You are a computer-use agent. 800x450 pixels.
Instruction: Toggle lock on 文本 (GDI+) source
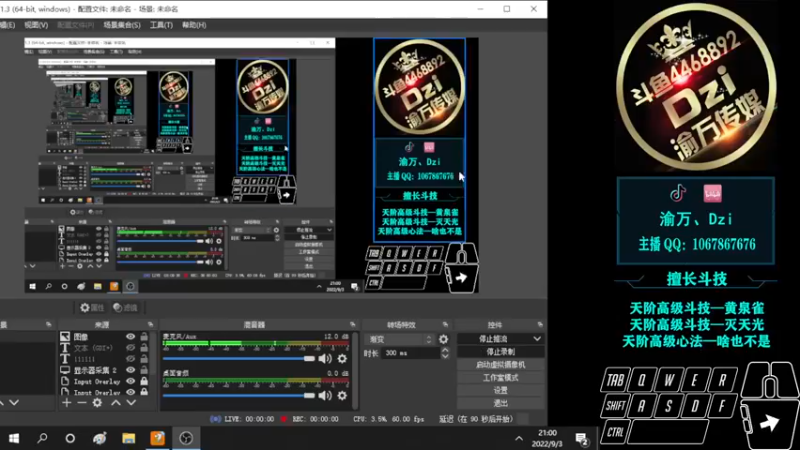pyautogui.click(x=144, y=348)
